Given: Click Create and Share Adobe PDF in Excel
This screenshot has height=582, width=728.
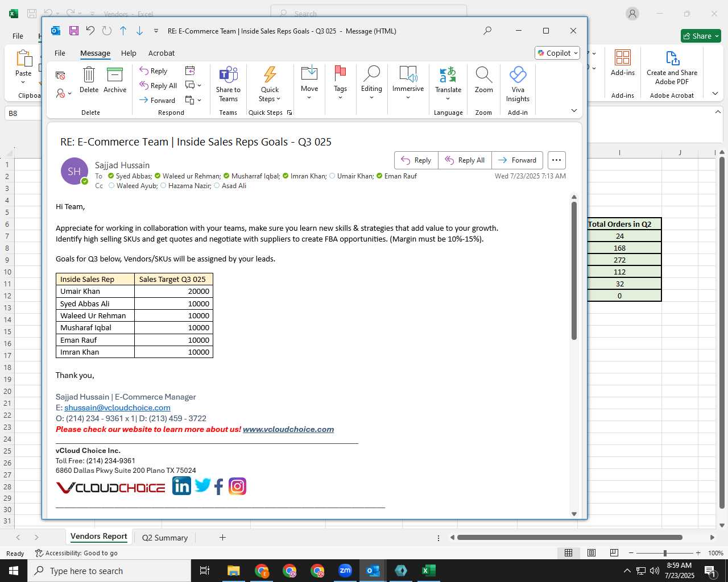Looking at the screenshot, I should pyautogui.click(x=672, y=68).
